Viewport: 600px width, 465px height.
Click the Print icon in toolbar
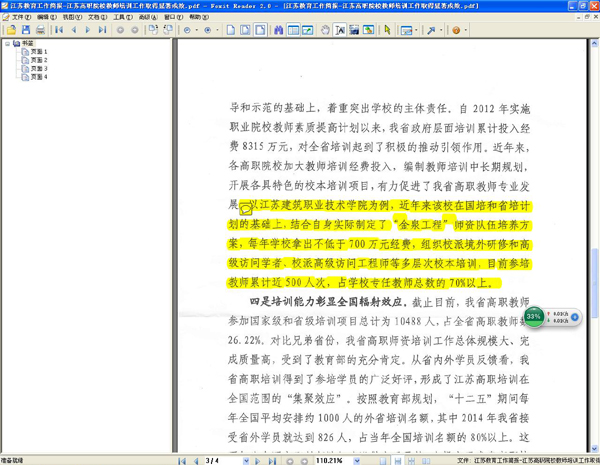tap(39, 30)
